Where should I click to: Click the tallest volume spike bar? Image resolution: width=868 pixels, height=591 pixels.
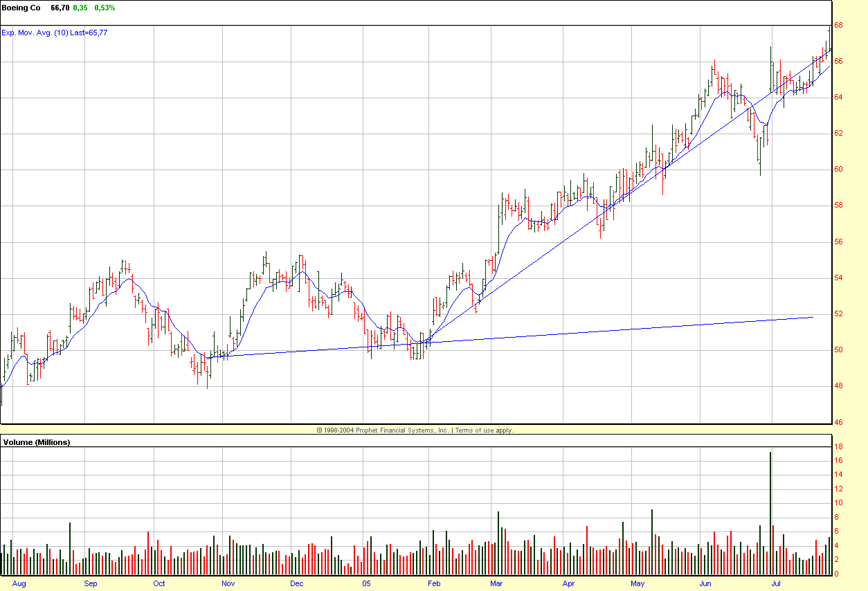[770, 512]
